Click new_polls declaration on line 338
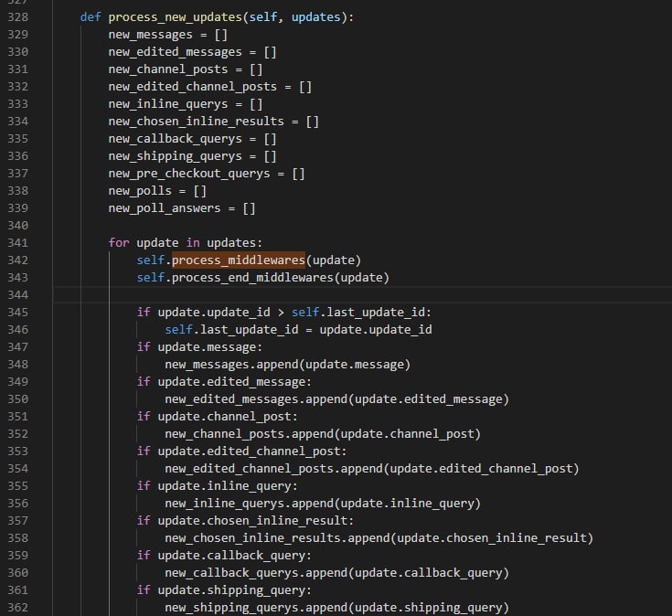Viewport: 672px width, 616px height. point(157,191)
